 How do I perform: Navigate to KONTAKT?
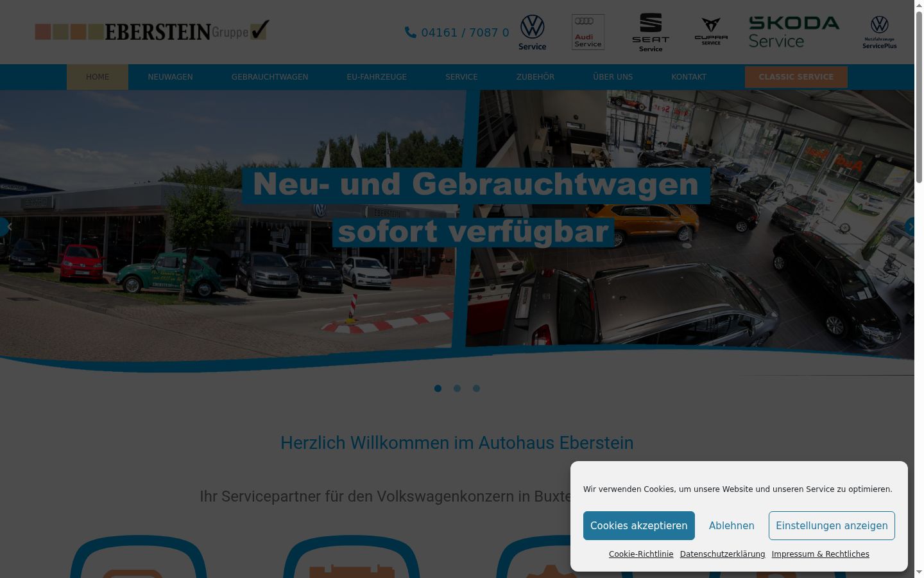tap(689, 77)
